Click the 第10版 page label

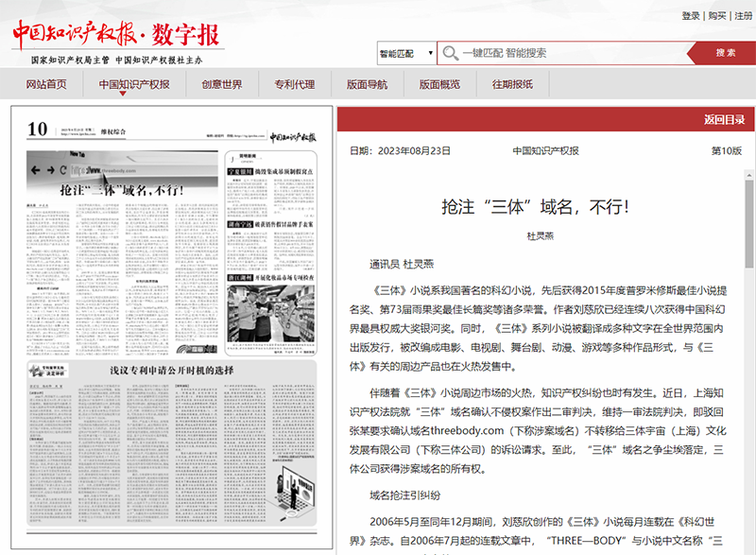(727, 151)
